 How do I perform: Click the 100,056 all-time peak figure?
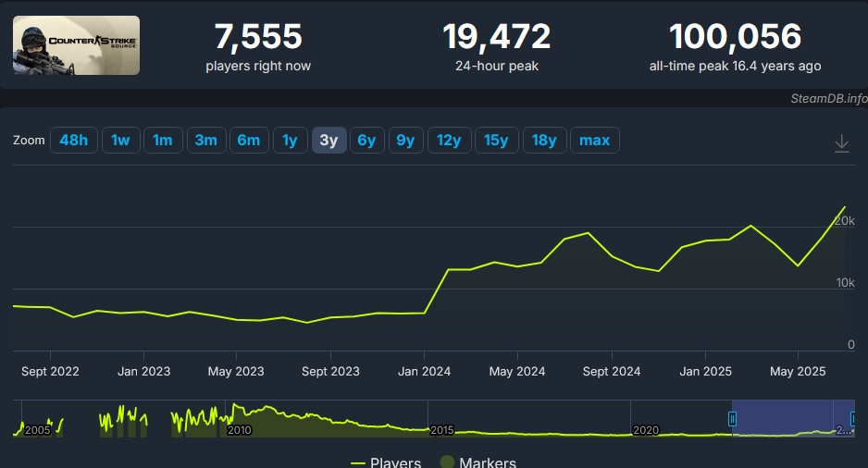point(735,36)
